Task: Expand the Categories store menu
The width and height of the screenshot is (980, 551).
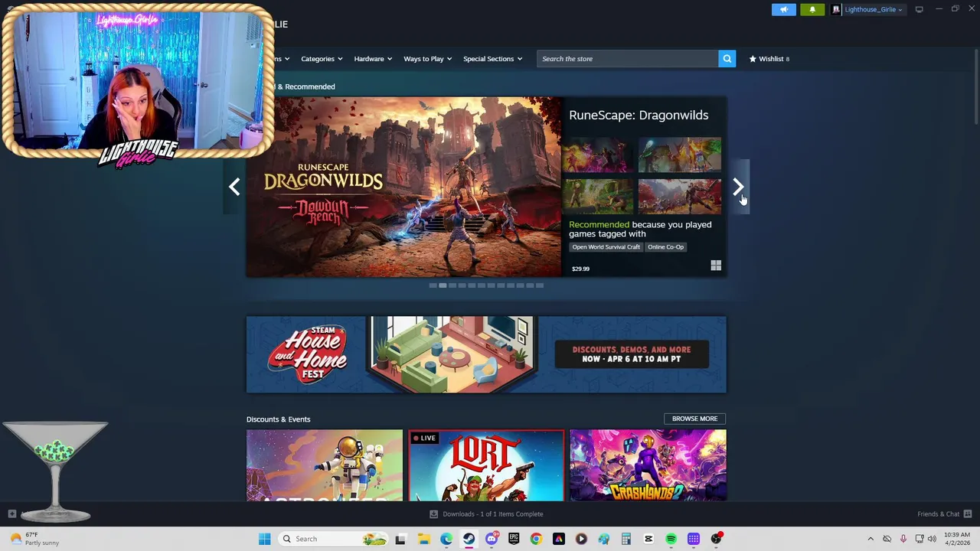Action: pyautogui.click(x=321, y=58)
